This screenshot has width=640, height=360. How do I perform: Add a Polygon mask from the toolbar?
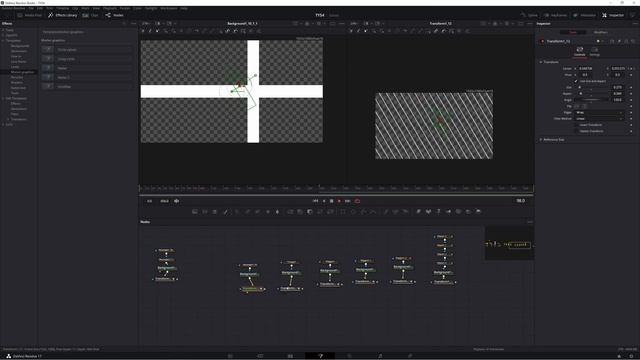pos(363,211)
